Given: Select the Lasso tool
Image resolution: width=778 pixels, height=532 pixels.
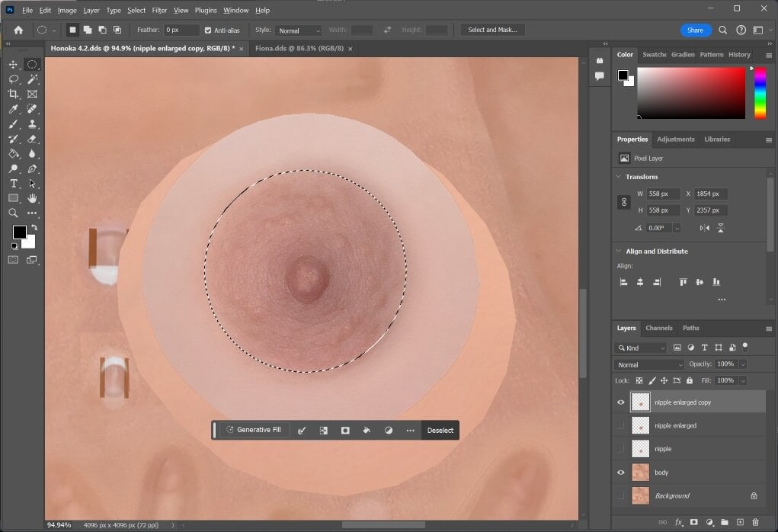Looking at the screenshot, I should point(14,79).
